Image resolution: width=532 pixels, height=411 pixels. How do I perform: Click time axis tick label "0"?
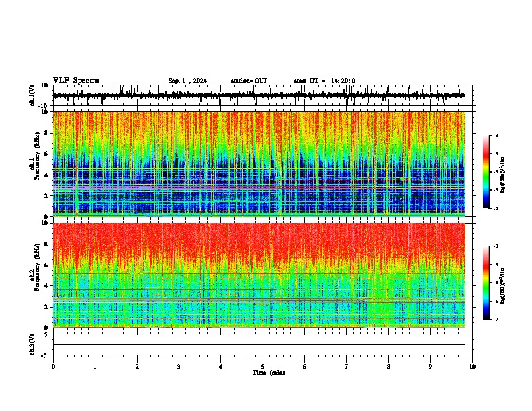[53, 367]
